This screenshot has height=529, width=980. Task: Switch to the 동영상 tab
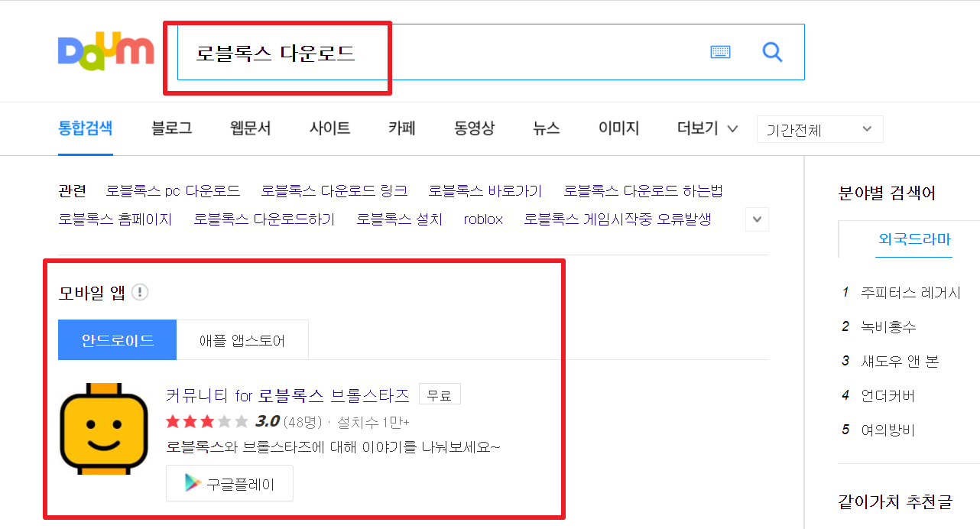pos(474,128)
